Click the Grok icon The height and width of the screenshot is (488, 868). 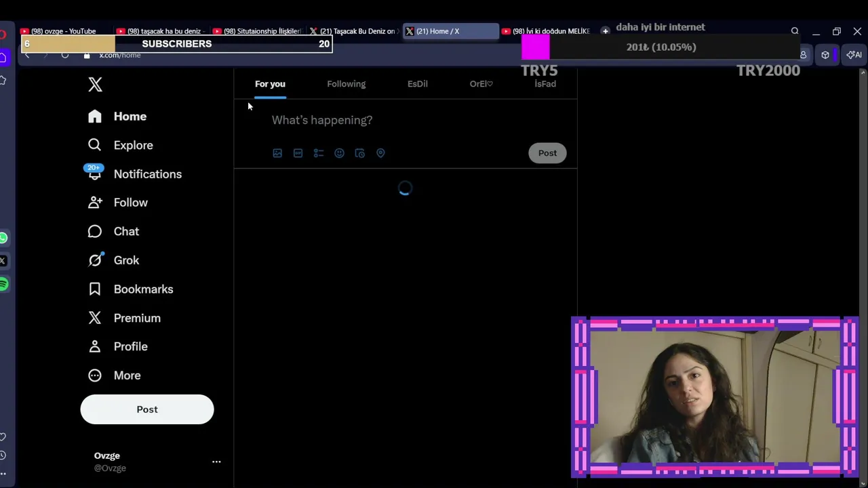tap(95, 260)
